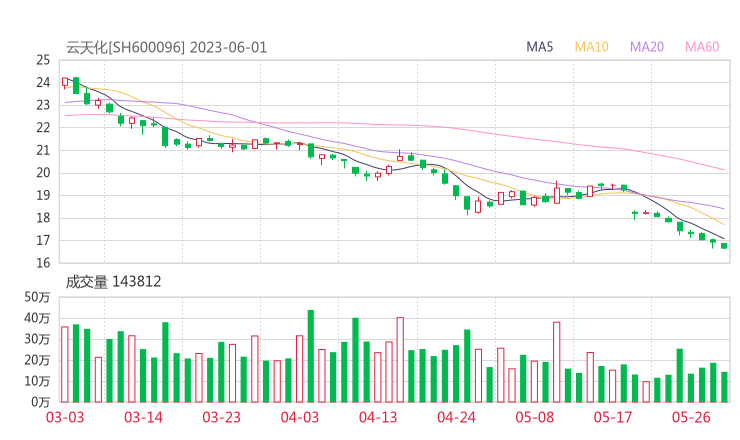Screen dimensions: 740x440
Task: Click the MA20 legend label
Action: 647,47
